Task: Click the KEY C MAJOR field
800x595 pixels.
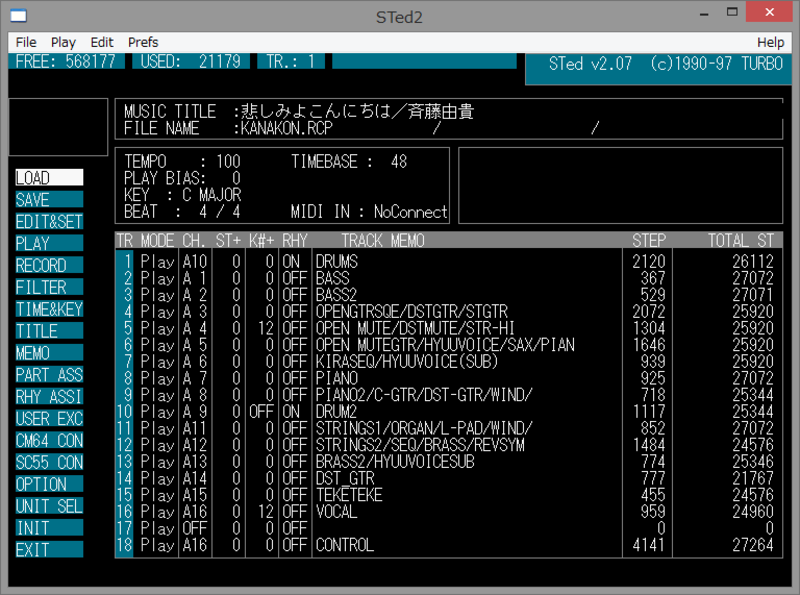Action: click(x=211, y=194)
